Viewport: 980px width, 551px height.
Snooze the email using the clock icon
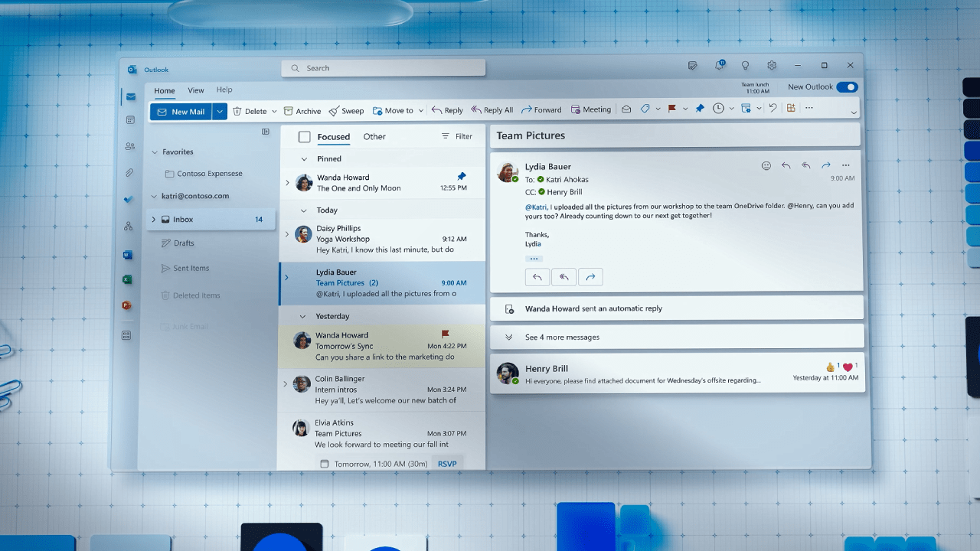[718, 108]
